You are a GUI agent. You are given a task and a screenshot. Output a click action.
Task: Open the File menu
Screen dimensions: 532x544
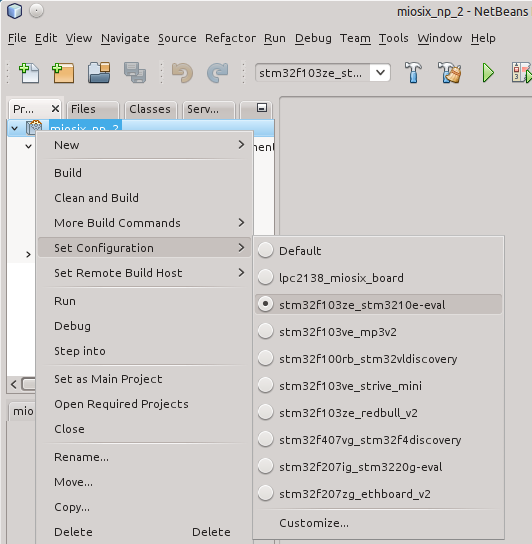[x=17, y=38]
